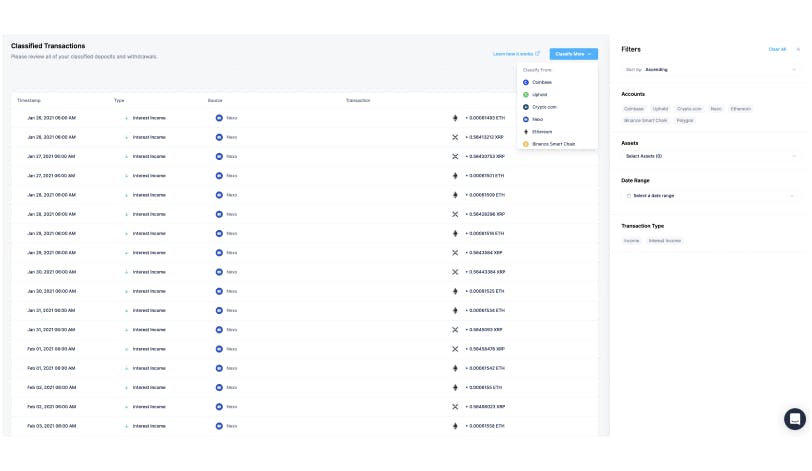The image size is (812, 471).
Task: Click the external-link icon beside Learn how it works
Action: [537, 53]
